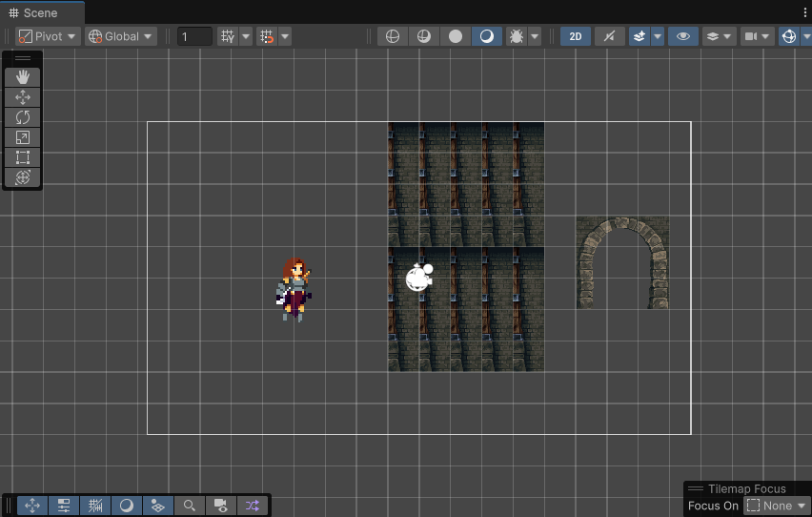The image size is (812, 517).
Task: Open the layers stack dropdown in toolbar
Action: click(x=719, y=36)
